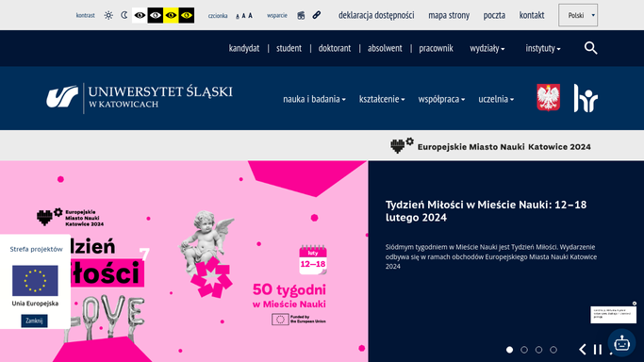The width and height of the screenshot is (644, 362).
Task: Switch to sun (light) contrast mode
Action: click(x=108, y=15)
